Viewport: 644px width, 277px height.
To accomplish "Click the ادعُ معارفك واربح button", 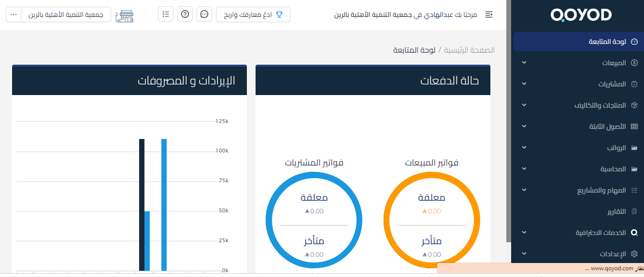I will coord(253,14).
